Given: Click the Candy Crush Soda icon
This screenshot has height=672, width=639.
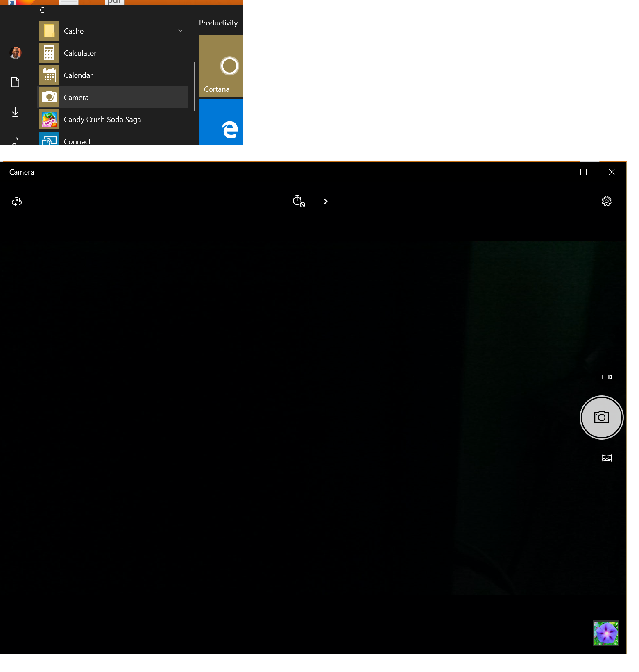Looking at the screenshot, I should (49, 120).
